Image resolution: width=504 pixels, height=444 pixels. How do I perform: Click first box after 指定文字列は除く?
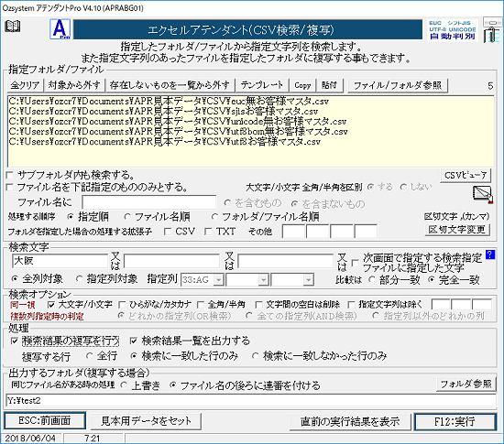pos(441,304)
